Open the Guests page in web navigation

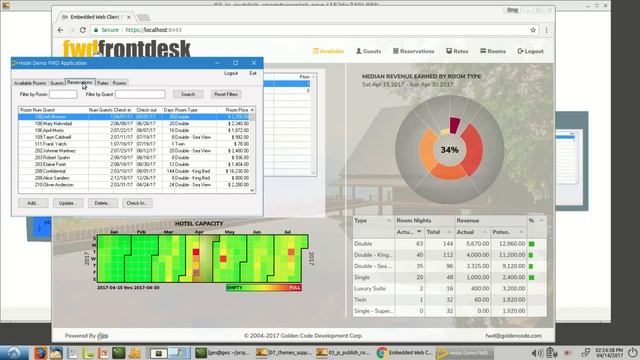(x=369, y=51)
